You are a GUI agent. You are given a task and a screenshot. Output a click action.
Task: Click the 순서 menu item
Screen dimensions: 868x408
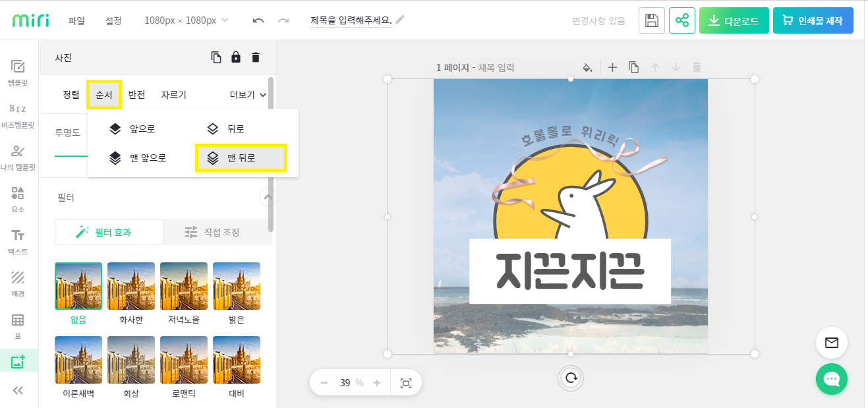pos(104,95)
